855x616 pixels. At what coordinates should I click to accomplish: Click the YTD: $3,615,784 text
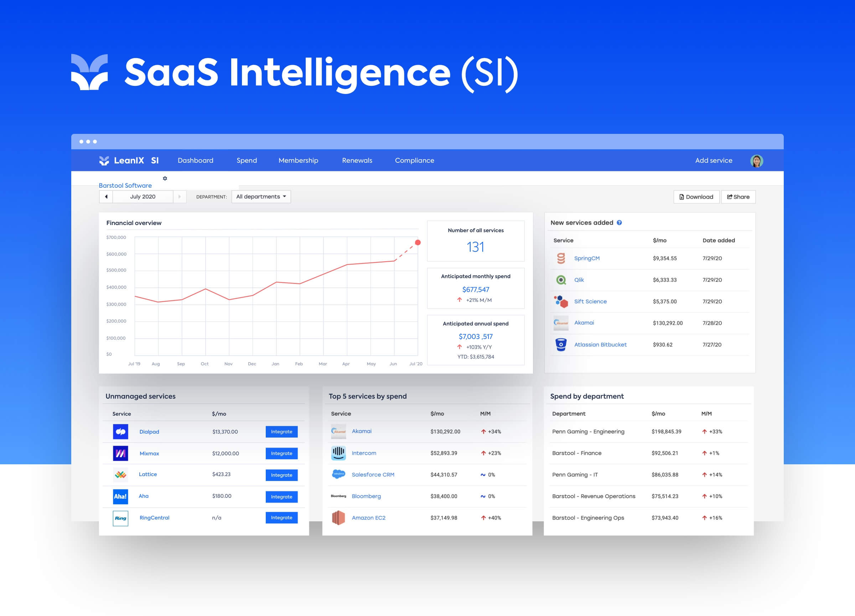coord(475,357)
